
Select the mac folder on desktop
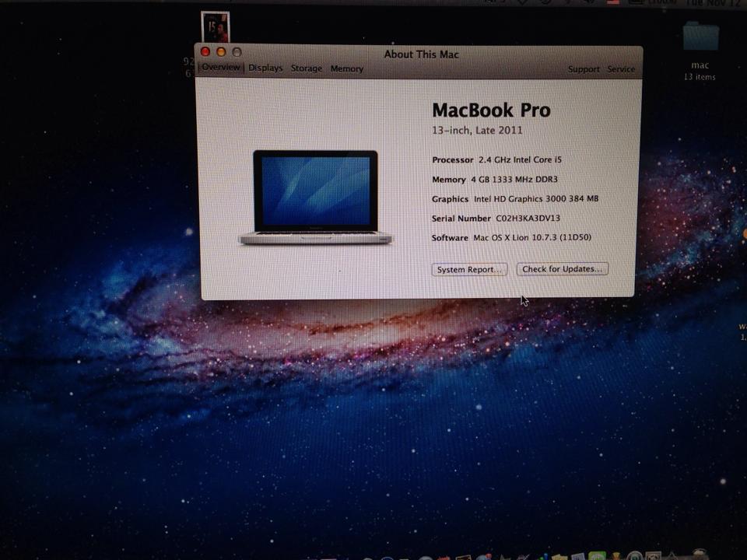click(x=700, y=39)
